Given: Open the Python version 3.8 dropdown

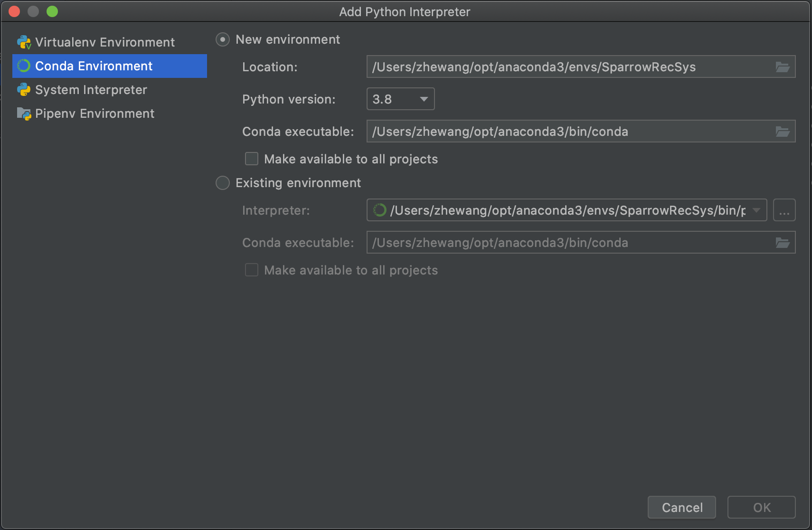Looking at the screenshot, I should point(401,99).
